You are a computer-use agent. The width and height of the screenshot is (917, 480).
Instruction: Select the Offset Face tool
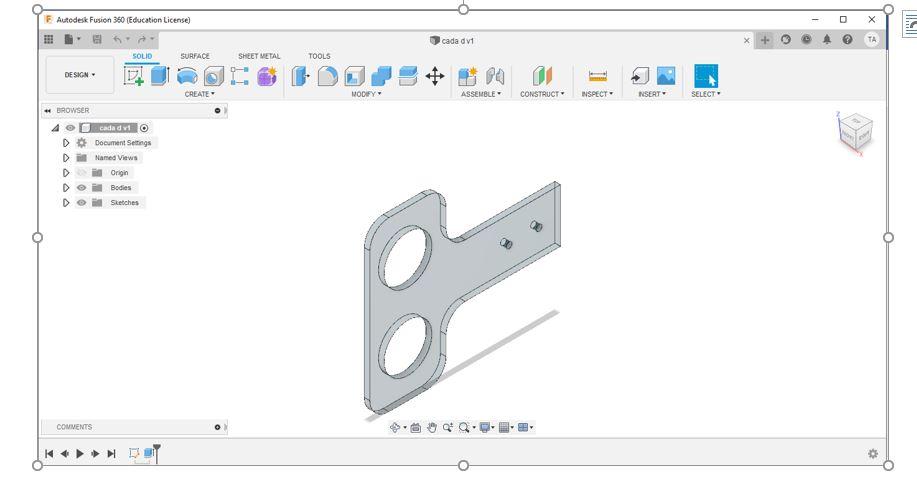(408, 76)
